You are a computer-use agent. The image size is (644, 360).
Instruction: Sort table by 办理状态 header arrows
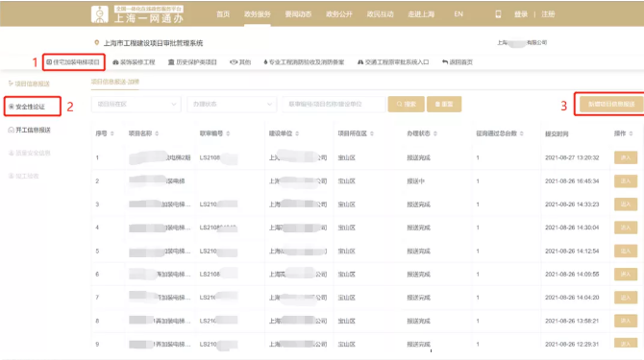coord(435,133)
